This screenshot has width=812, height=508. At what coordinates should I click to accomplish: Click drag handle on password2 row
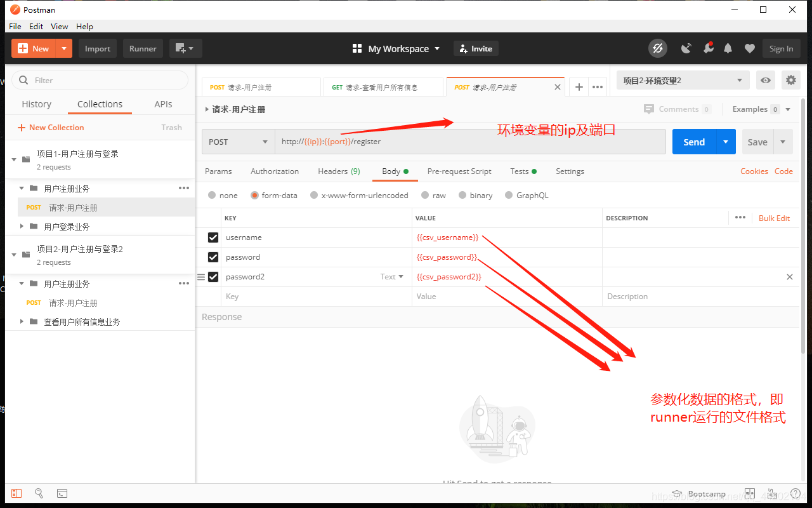[201, 277]
